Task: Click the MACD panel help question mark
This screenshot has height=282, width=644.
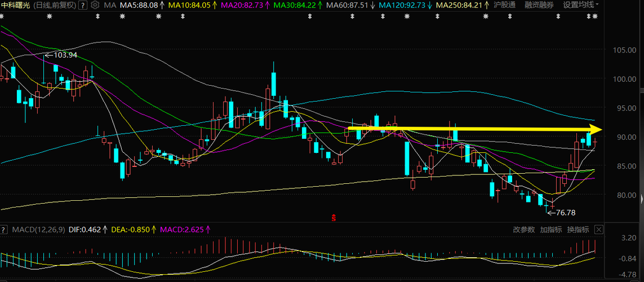Action: [x=5, y=230]
